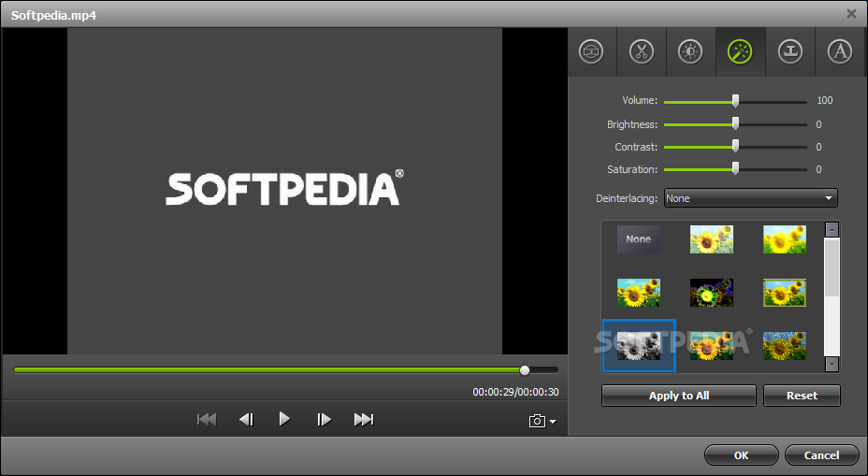Open the Watermark stamp tab

[790, 52]
